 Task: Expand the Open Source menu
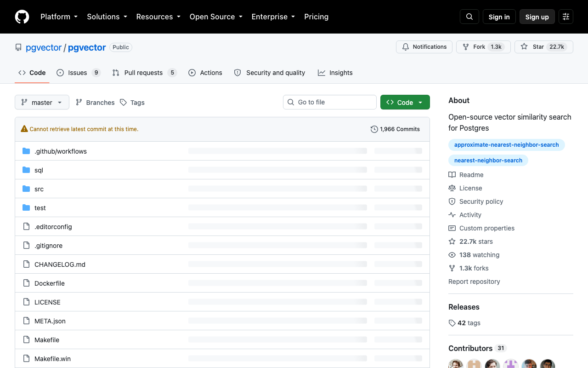point(216,17)
